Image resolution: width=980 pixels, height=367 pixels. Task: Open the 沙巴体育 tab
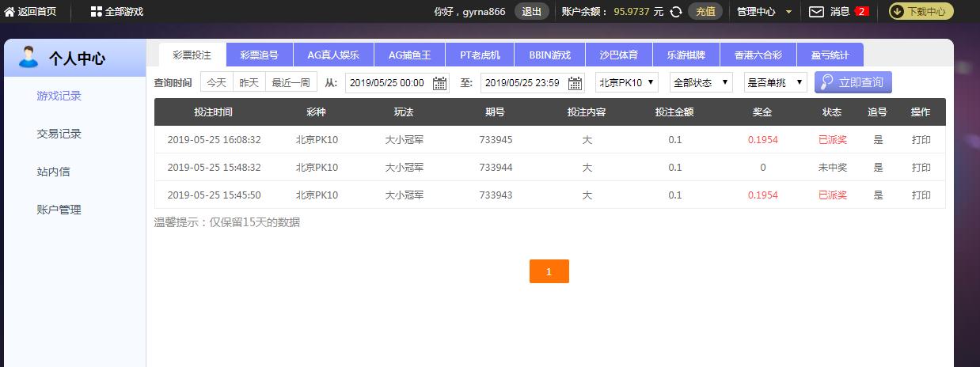pos(619,55)
